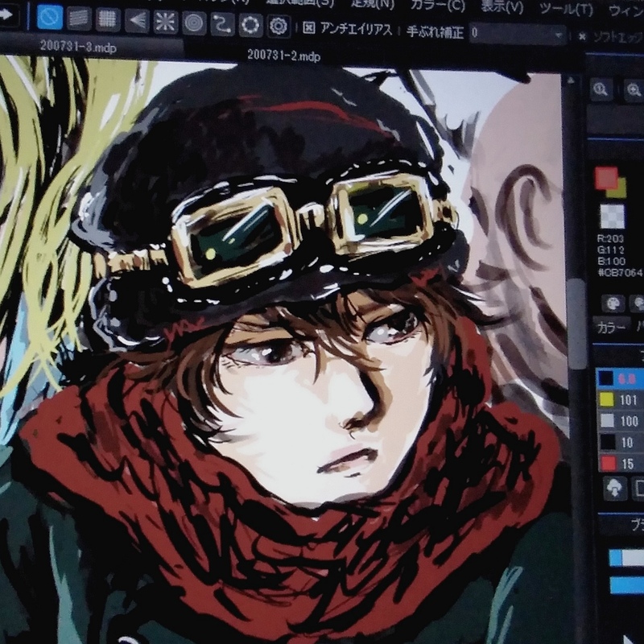This screenshot has width=644, height=644.
Task: Click the R:203 color value
Action: coord(610,238)
